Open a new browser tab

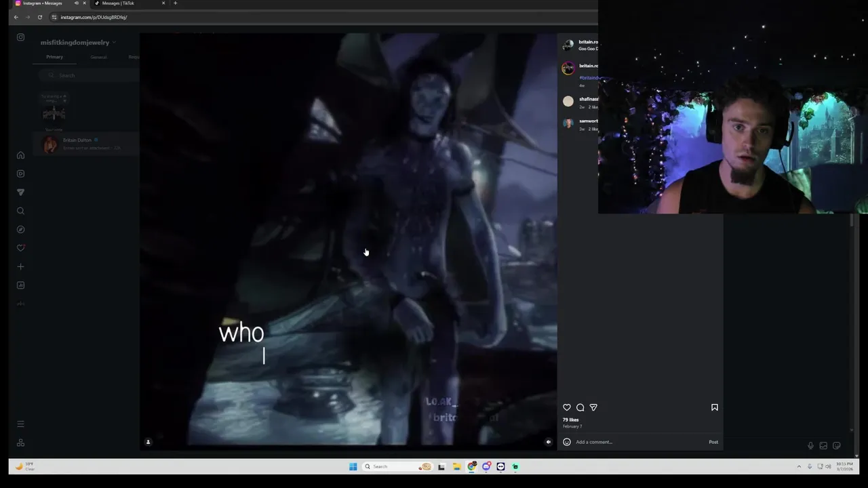click(x=175, y=3)
